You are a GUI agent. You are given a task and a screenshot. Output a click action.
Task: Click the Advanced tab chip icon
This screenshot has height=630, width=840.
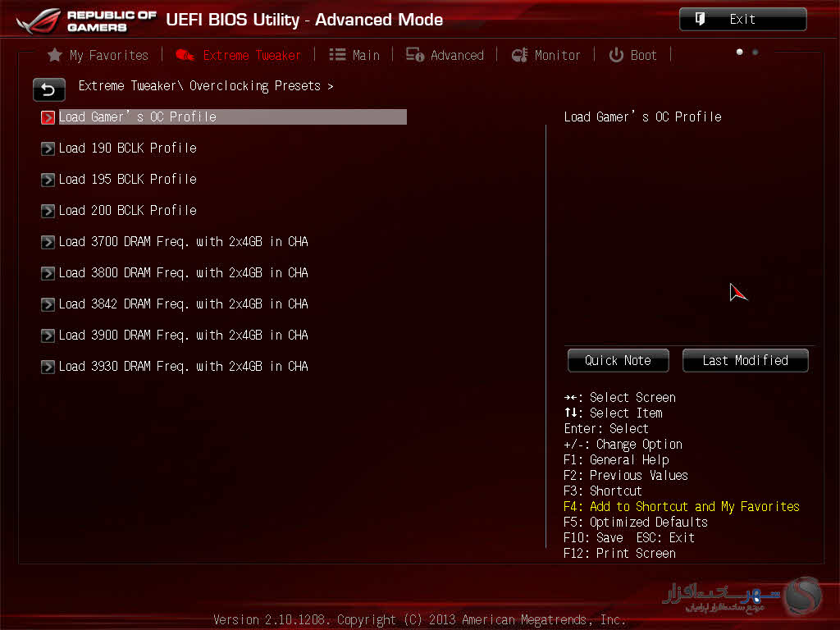pyautogui.click(x=415, y=55)
